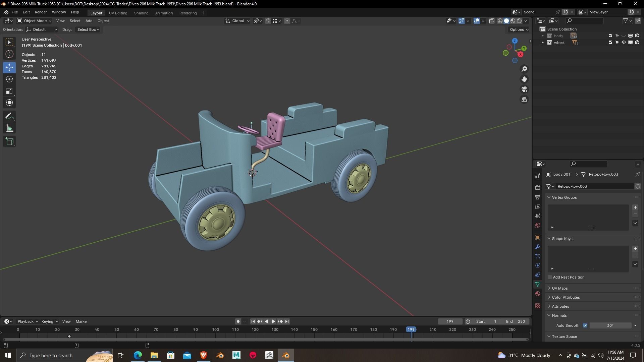Click the Auto Smooth angle slider
The width and height of the screenshot is (644, 362).
coord(610,325)
